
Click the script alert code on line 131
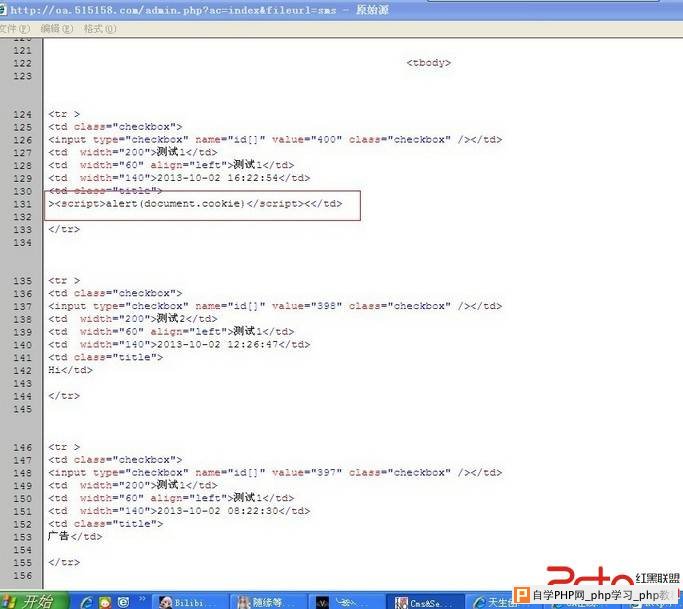[x=195, y=204]
